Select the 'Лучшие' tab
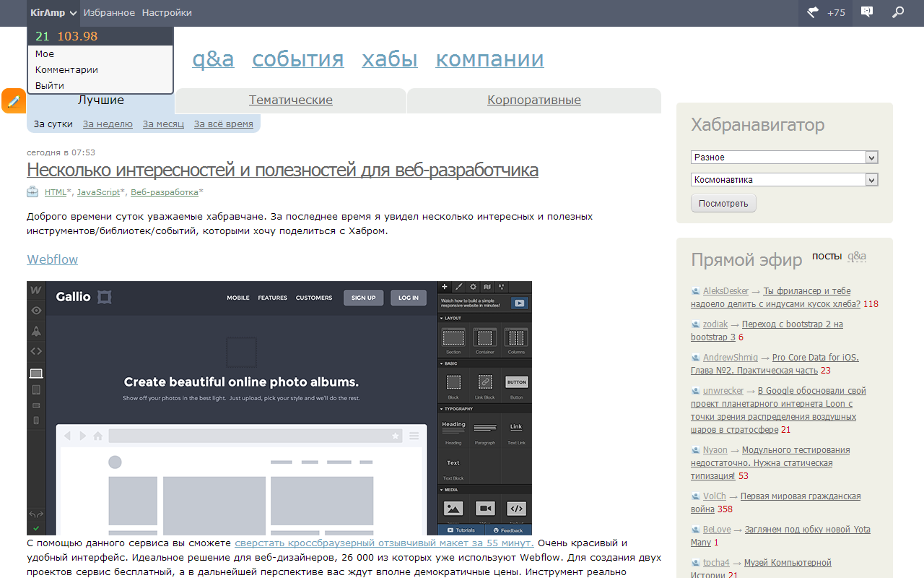Screen dimensions: 924x578 tap(101, 100)
